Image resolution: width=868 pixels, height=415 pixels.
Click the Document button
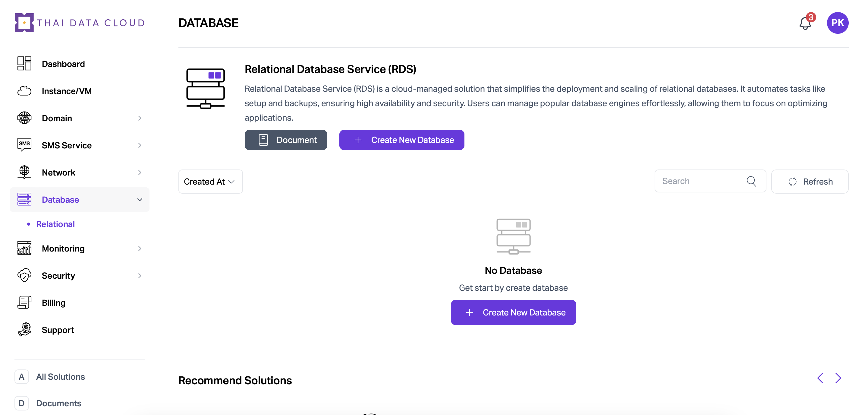pos(286,140)
